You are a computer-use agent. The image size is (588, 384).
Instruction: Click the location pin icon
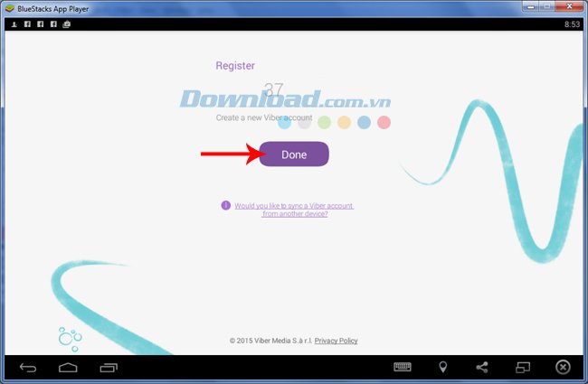[442, 367]
